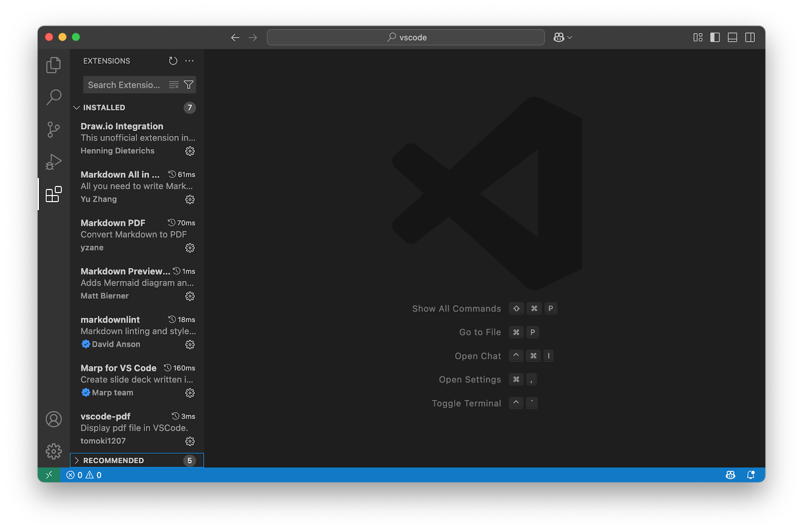Open the Manage gear in the activity bar

tap(54, 451)
